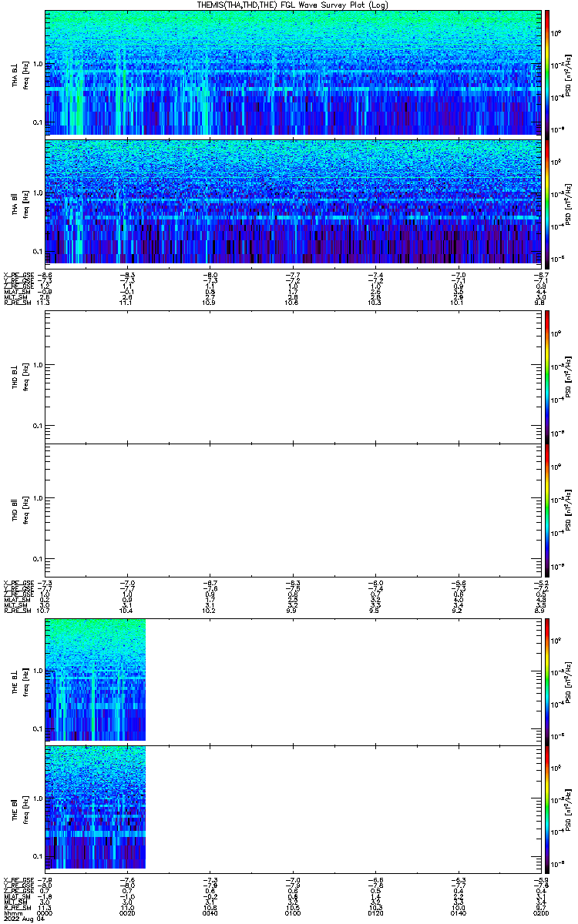This screenshot has width=578, height=924.
Task: Click the '0040' time tick label
Action: click(x=210, y=914)
